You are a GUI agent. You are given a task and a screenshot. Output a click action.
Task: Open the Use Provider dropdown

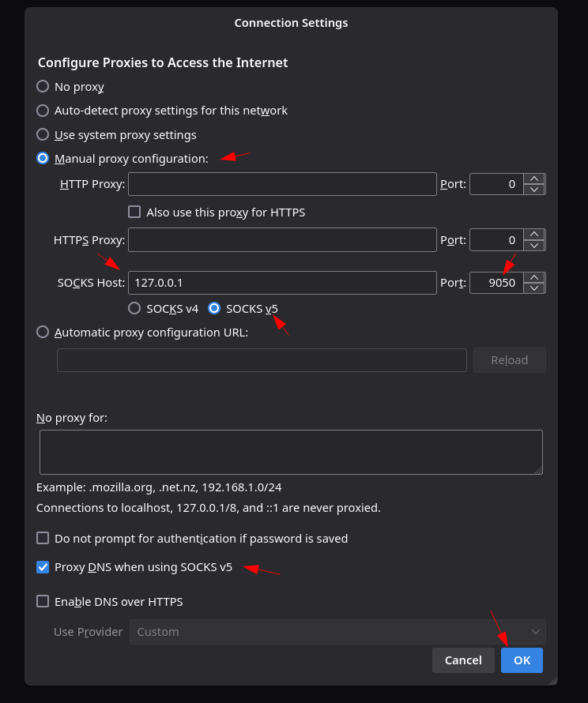337,632
